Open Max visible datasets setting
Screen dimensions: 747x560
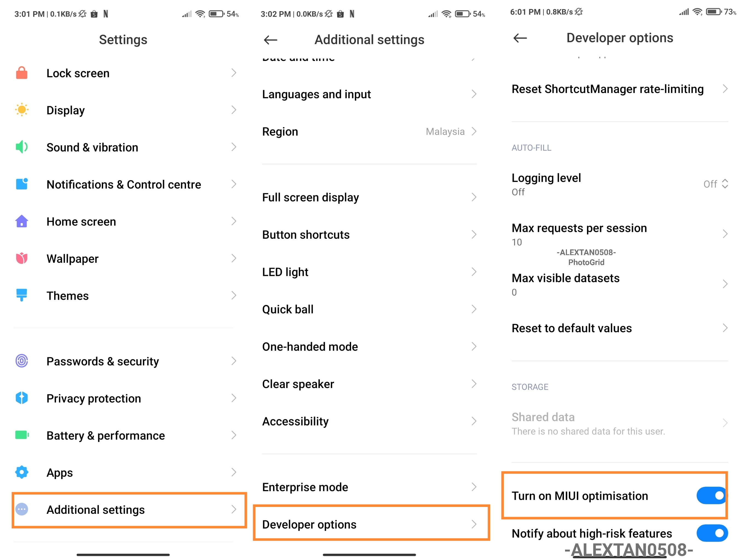620,285
